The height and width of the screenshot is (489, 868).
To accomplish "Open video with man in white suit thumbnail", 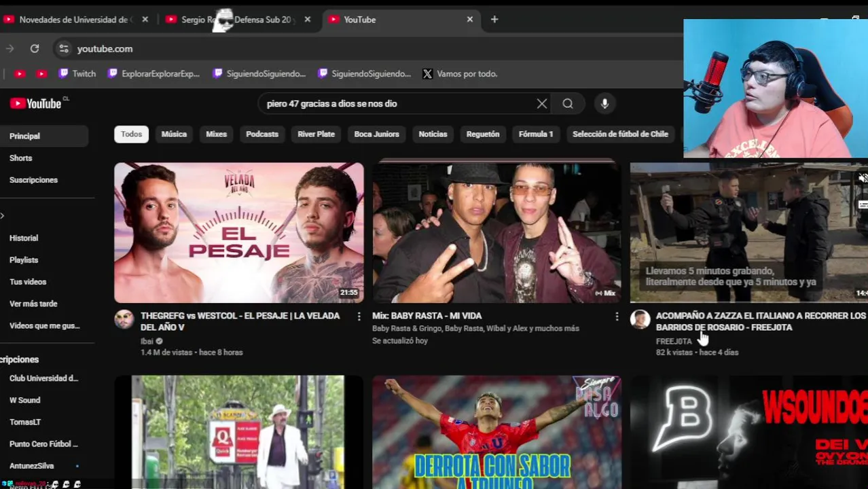I will pos(239,432).
